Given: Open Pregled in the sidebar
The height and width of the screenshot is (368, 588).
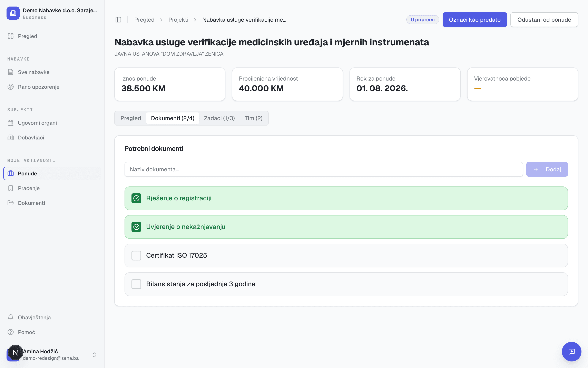Looking at the screenshot, I should tap(52, 36).
